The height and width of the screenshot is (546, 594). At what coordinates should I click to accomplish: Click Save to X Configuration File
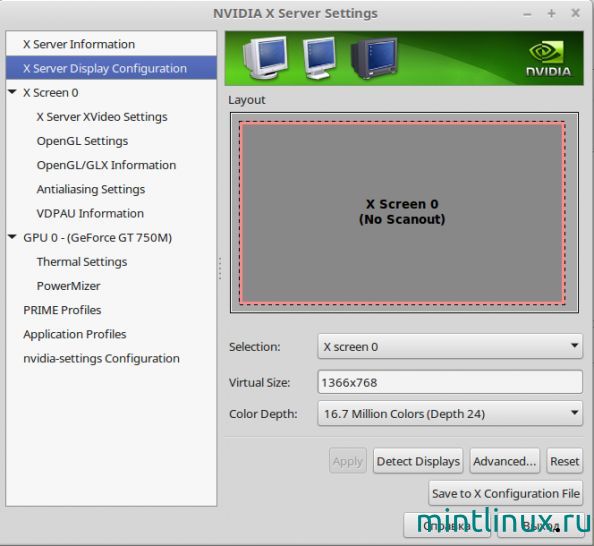506,493
